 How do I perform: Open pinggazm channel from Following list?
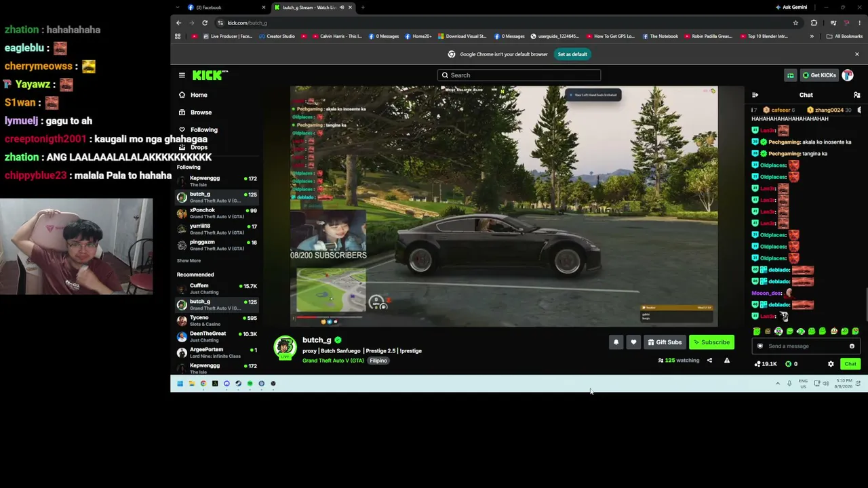tap(217, 245)
